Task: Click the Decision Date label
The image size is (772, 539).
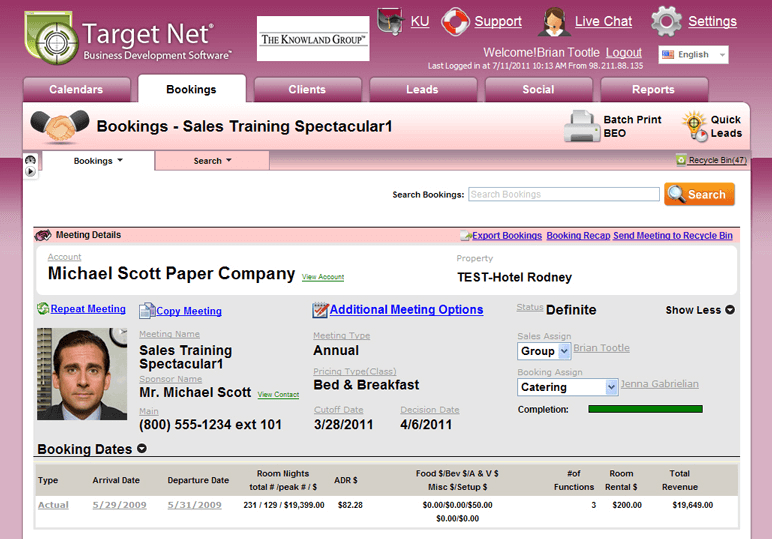Action: click(430, 410)
